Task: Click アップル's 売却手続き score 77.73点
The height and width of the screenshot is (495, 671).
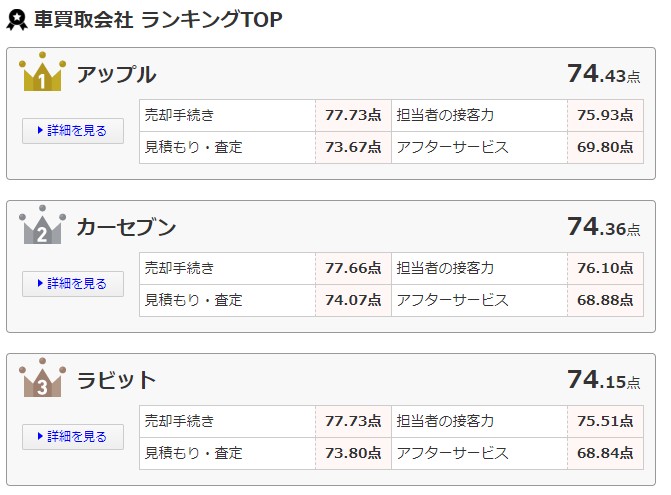Action: coord(353,115)
